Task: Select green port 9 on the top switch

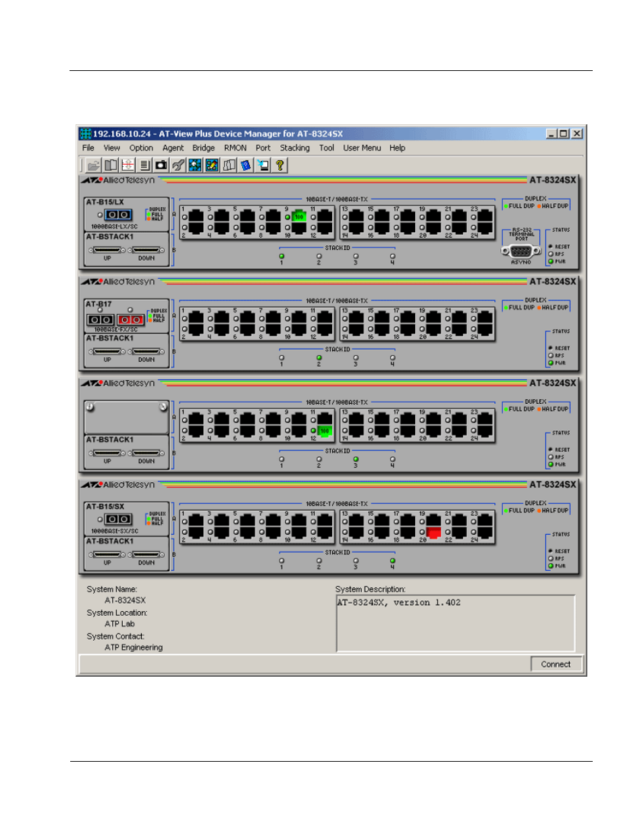Action: click(x=299, y=216)
